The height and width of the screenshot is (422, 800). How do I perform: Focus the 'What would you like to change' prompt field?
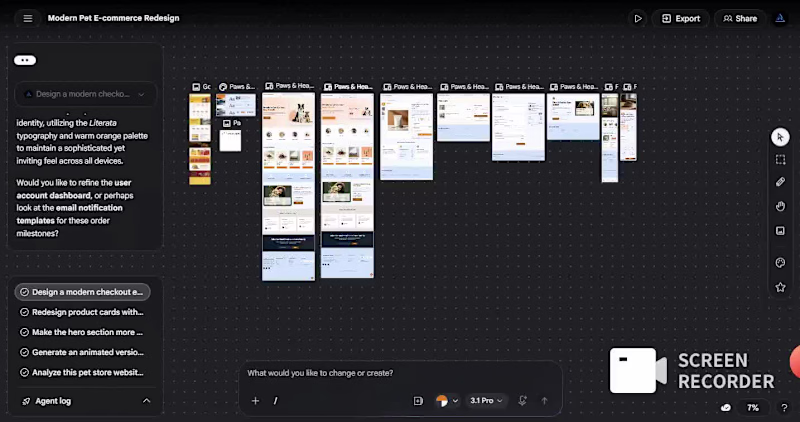[400, 373]
